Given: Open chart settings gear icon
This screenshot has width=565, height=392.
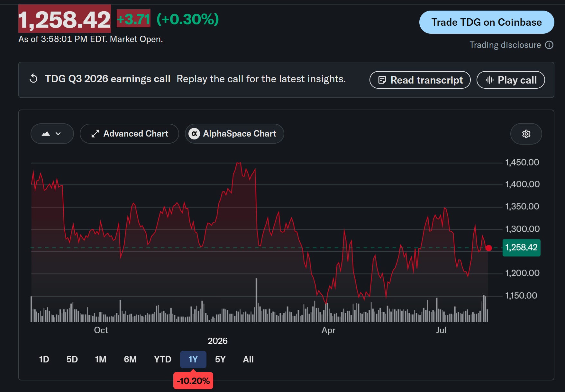Looking at the screenshot, I should click(x=526, y=134).
